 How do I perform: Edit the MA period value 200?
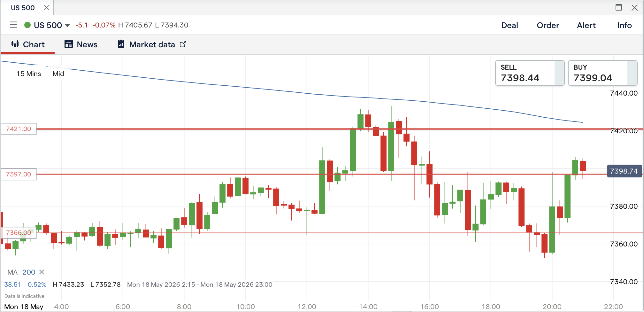29,272
